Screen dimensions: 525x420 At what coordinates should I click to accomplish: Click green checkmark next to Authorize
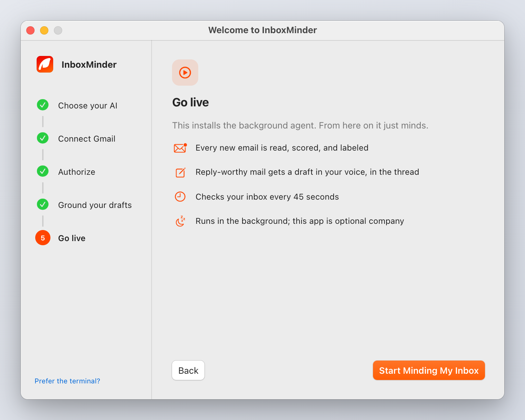[43, 171]
